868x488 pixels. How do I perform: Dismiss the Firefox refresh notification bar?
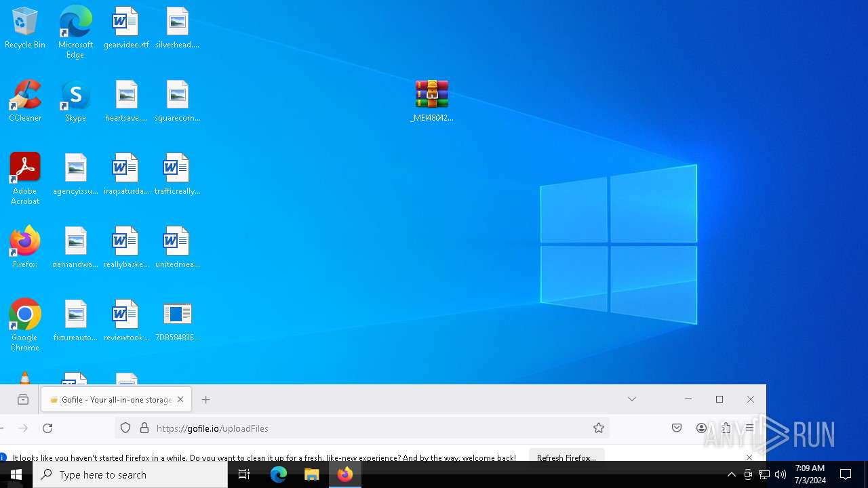[x=749, y=457]
